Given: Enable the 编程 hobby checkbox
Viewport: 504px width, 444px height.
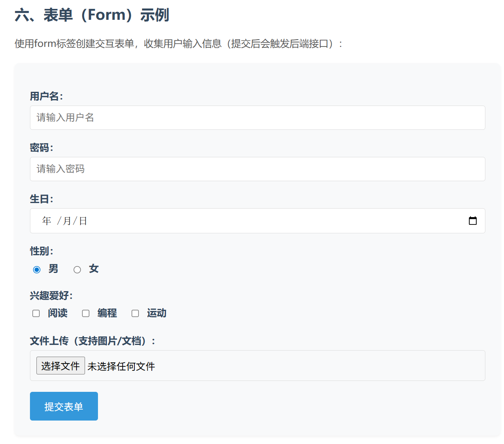Looking at the screenshot, I should (85, 313).
